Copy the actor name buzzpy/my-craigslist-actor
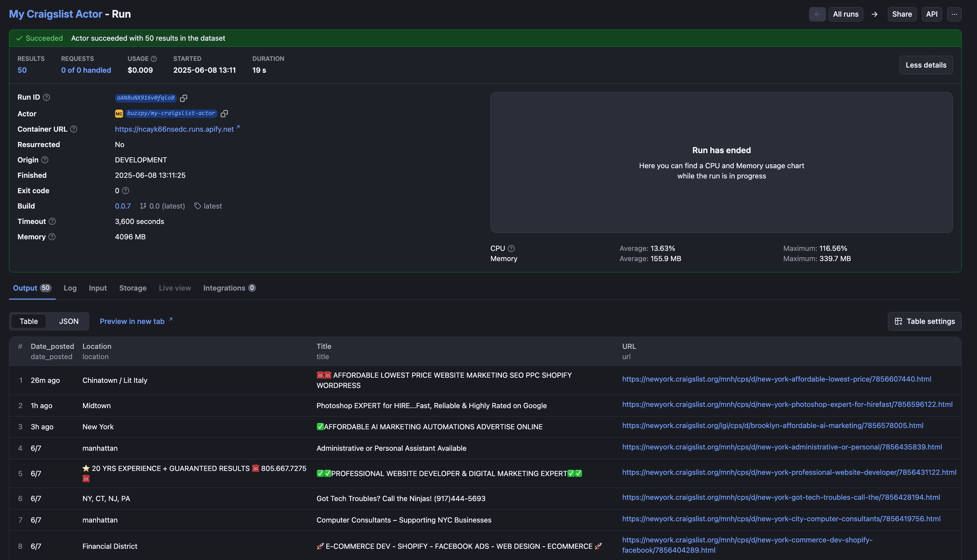The height and width of the screenshot is (560, 977). click(224, 113)
